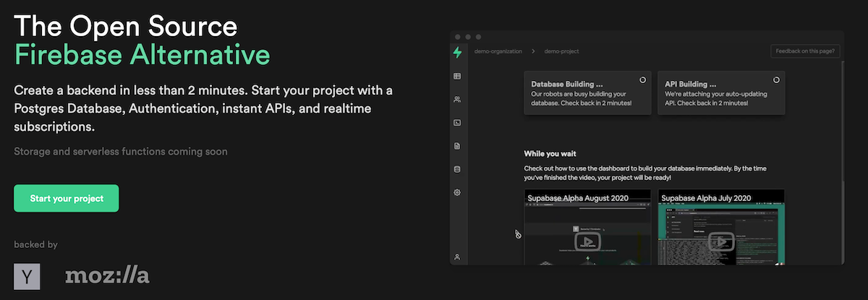The height and width of the screenshot is (300, 868).
Task: Click the Firebase Alternative green heading
Action: tap(142, 55)
